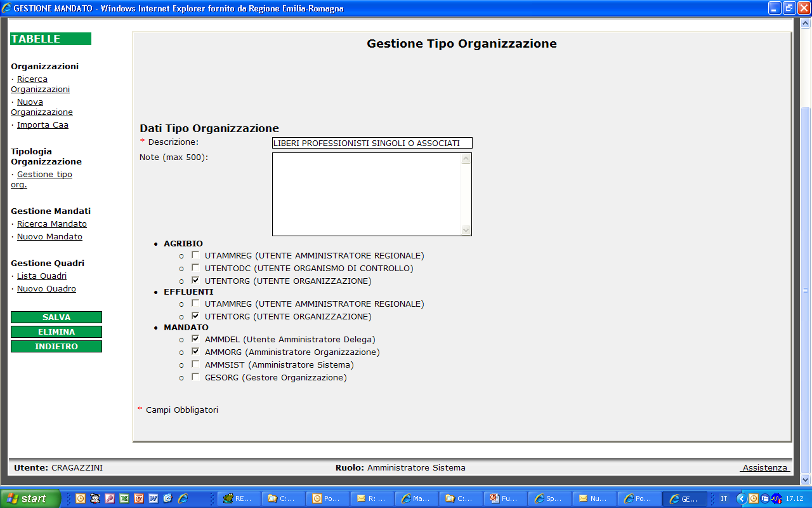Launch Word from the quick launch bar

coord(154,498)
